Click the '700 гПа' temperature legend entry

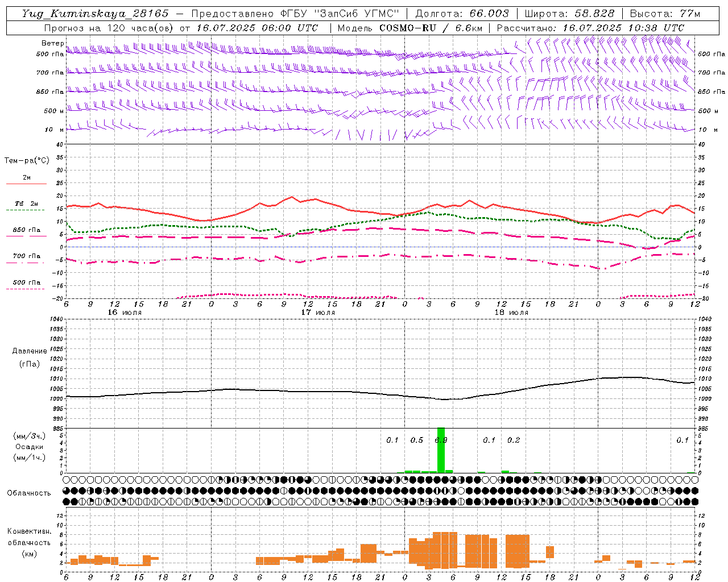(x=27, y=256)
